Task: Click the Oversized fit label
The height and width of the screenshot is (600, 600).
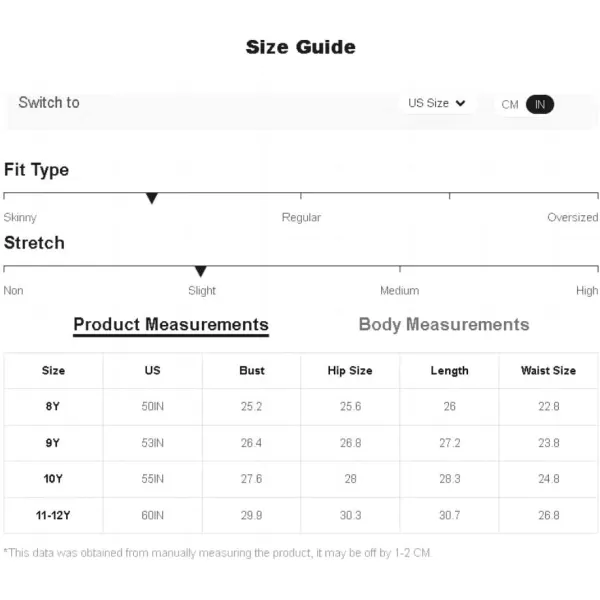Action: pos(572,217)
